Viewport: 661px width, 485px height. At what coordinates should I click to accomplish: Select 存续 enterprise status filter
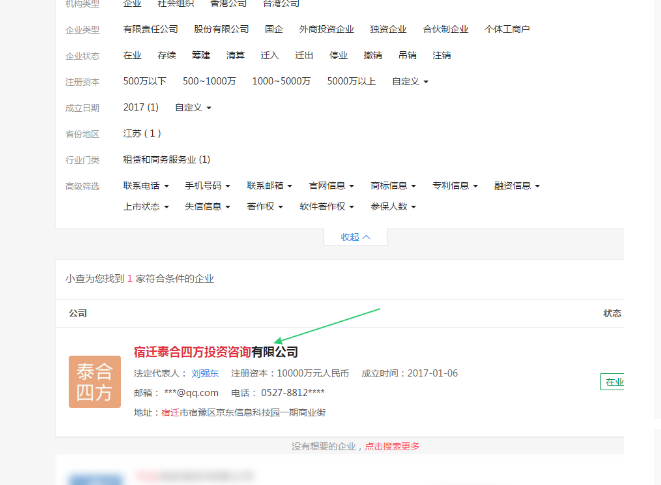pyautogui.click(x=167, y=55)
